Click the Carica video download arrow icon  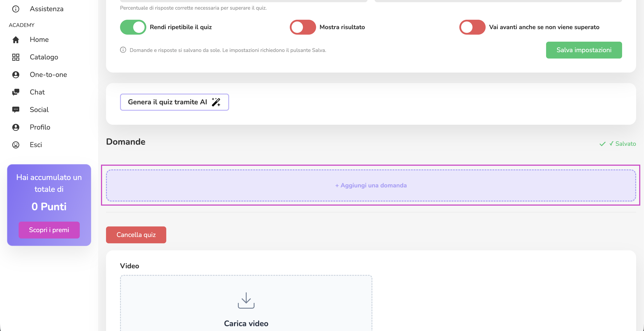246,301
